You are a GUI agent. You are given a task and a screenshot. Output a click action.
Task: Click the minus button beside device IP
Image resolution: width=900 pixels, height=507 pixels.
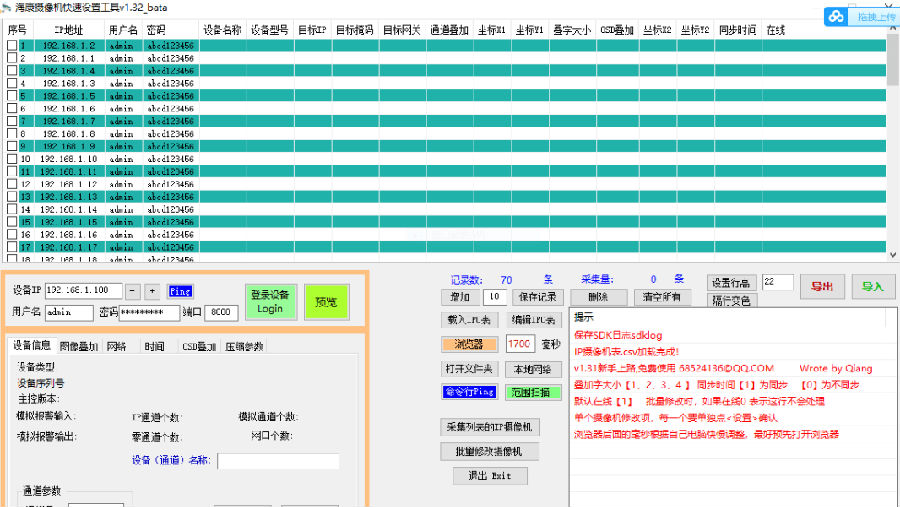point(134,291)
